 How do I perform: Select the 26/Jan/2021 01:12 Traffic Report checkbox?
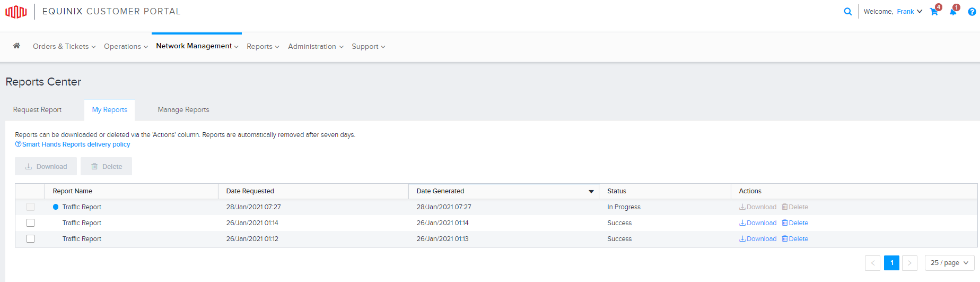[x=30, y=239]
